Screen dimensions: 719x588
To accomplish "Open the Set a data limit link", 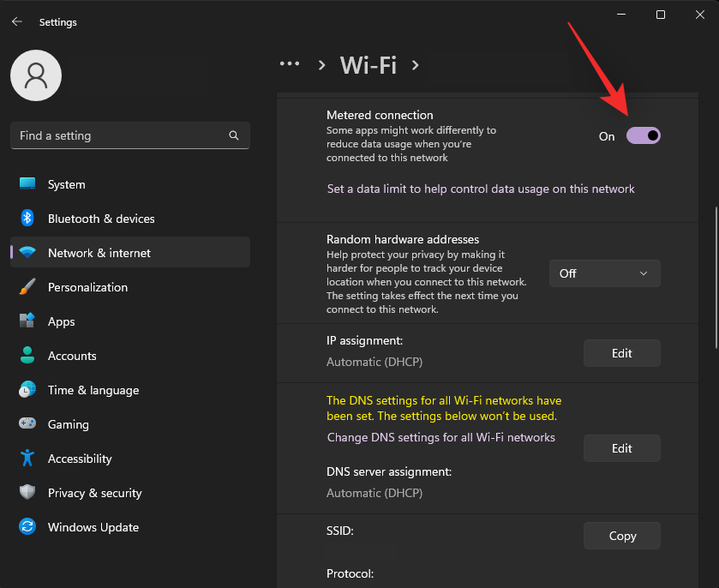I will (481, 189).
